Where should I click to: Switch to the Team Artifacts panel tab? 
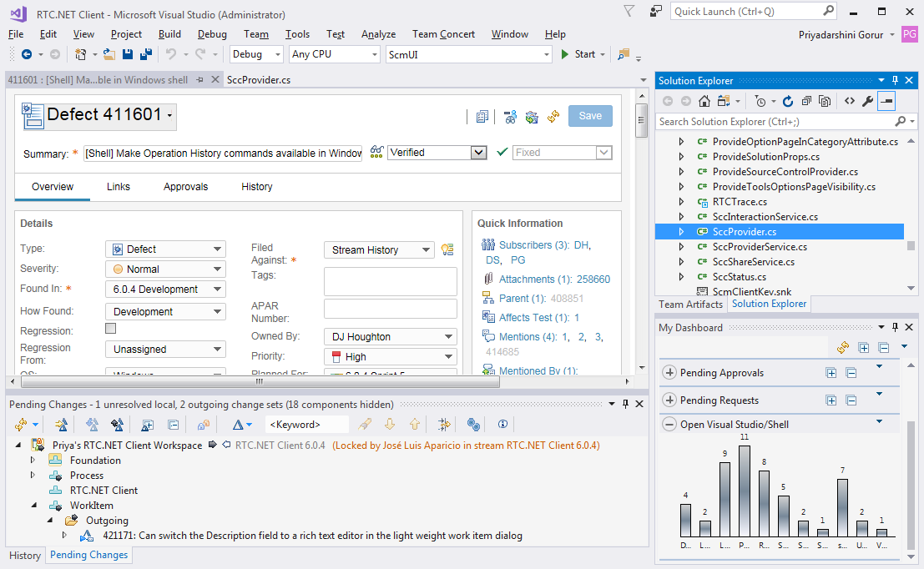690,304
